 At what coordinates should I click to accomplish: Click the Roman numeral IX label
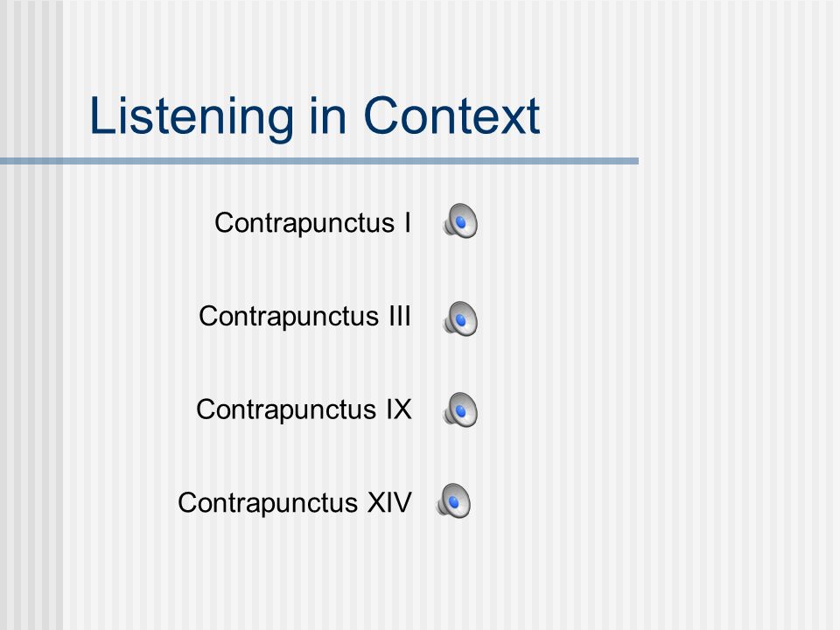pyautogui.click(x=399, y=409)
